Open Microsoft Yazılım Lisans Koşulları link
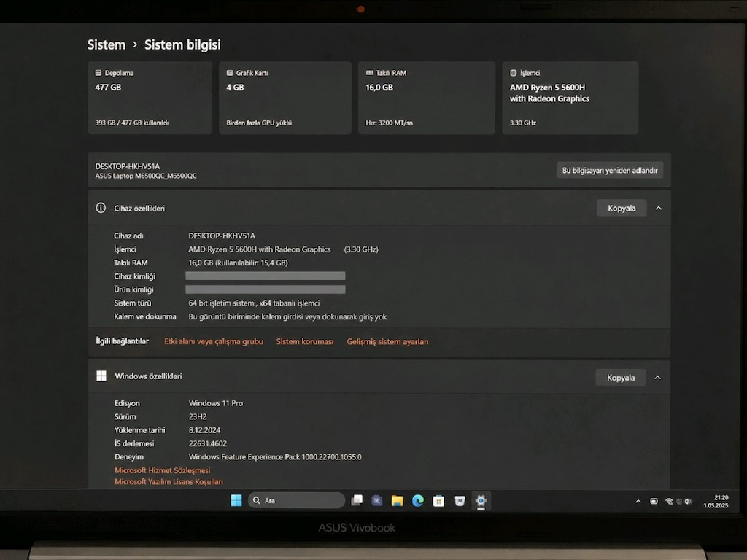Viewport: 747px width, 560px height. [169, 482]
